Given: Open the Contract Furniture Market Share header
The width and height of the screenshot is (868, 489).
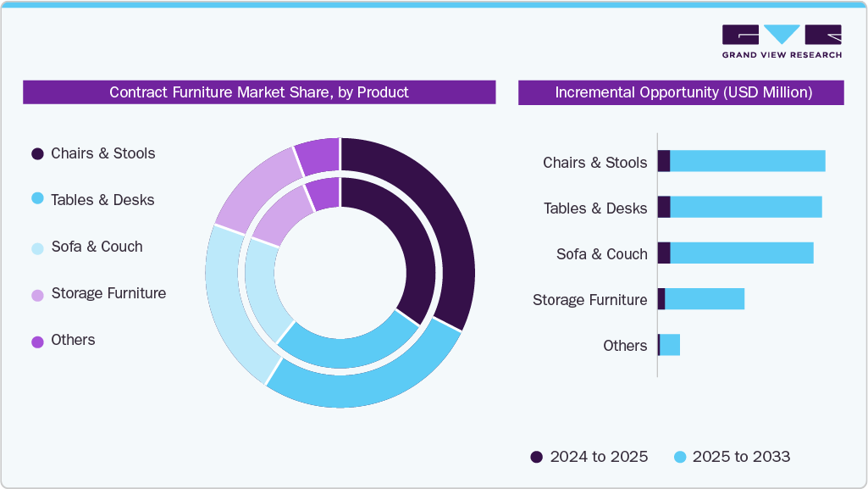Looking at the screenshot, I should pyautogui.click(x=258, y=92).
